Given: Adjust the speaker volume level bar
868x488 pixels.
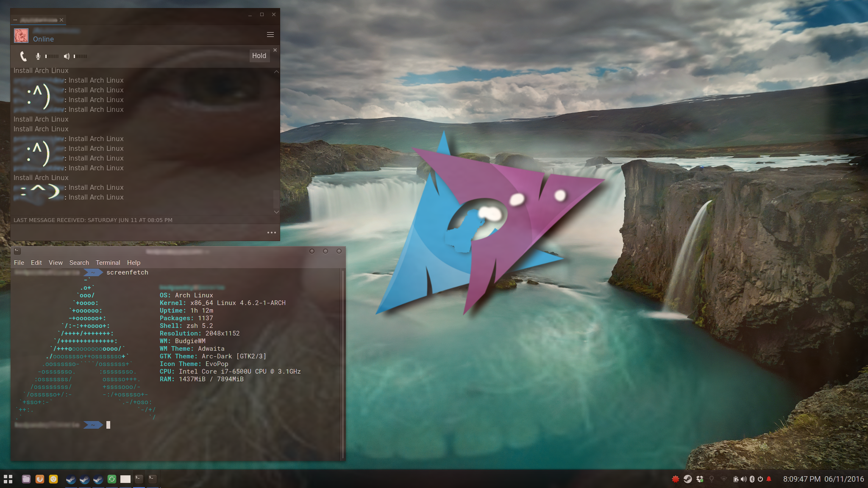Looking at the screenshot, I should coord(81,56).
